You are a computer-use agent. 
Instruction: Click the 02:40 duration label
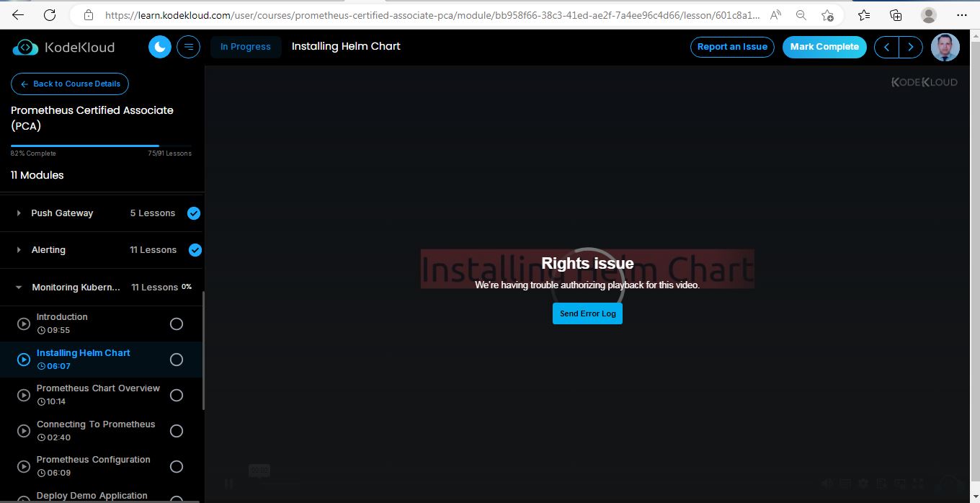click(x=54, y=437)
